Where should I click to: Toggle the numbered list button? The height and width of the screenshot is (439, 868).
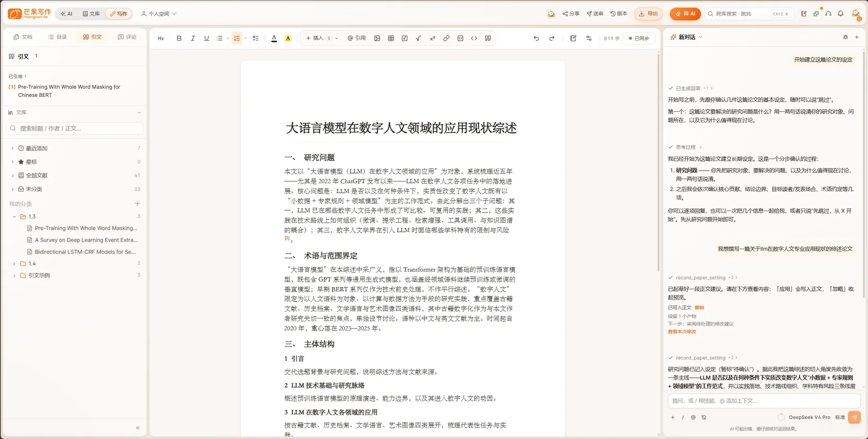(x=237, y=38)
